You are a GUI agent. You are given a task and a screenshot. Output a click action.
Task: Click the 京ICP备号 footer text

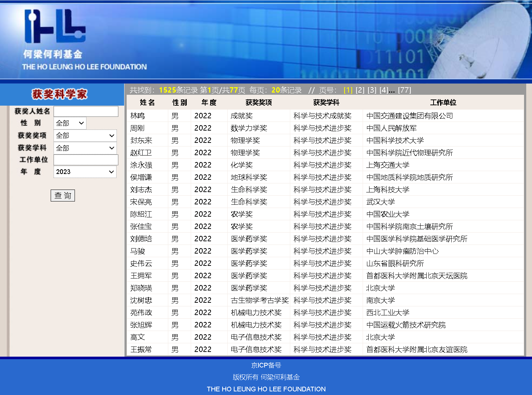tap(266, 365)
